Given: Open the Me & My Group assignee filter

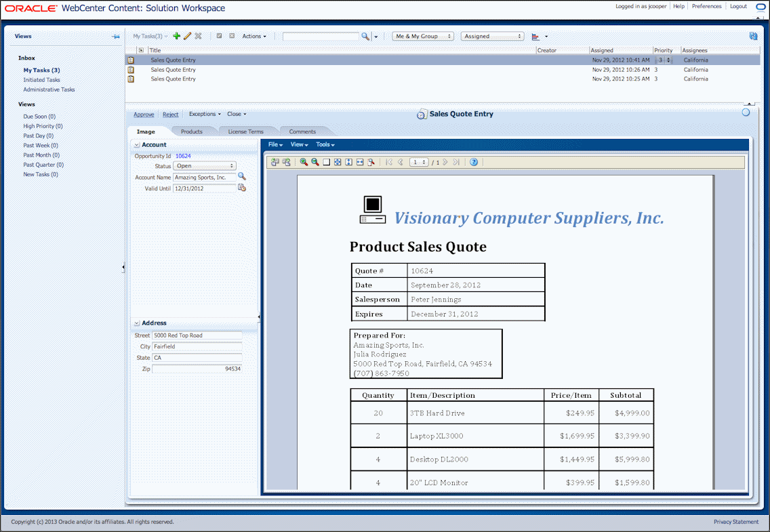Looking at the screenshot, I should pos(423,37).
